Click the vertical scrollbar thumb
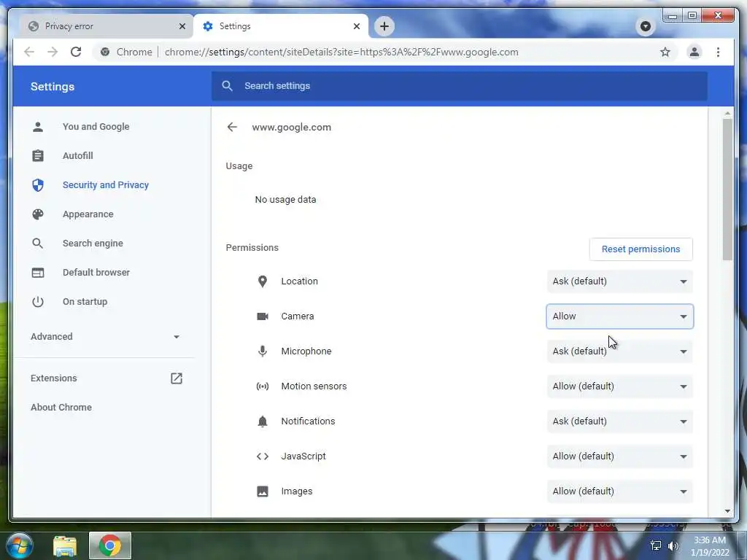747x560 pixels. 727,190
